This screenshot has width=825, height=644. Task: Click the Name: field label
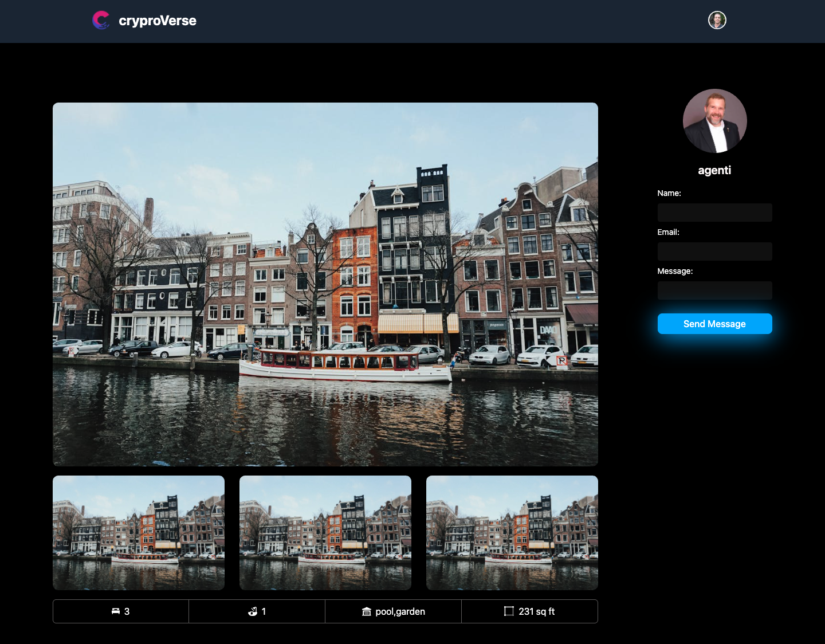click(x=669, y=193)
